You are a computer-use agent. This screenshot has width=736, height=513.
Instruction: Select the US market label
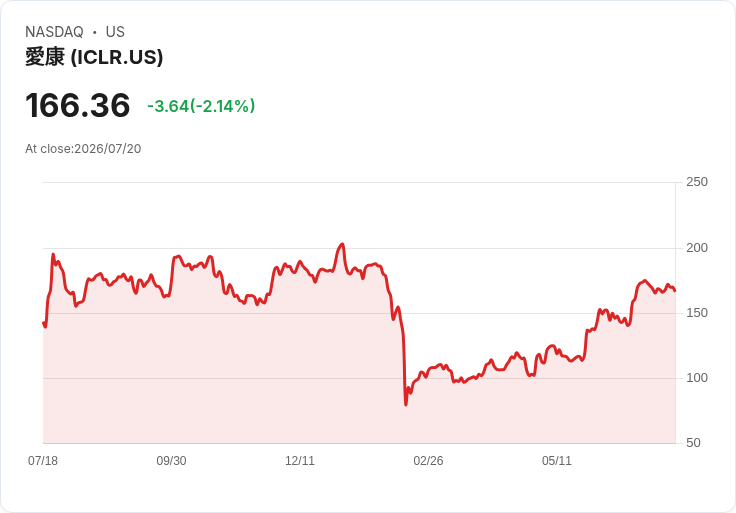pos(115,32)
